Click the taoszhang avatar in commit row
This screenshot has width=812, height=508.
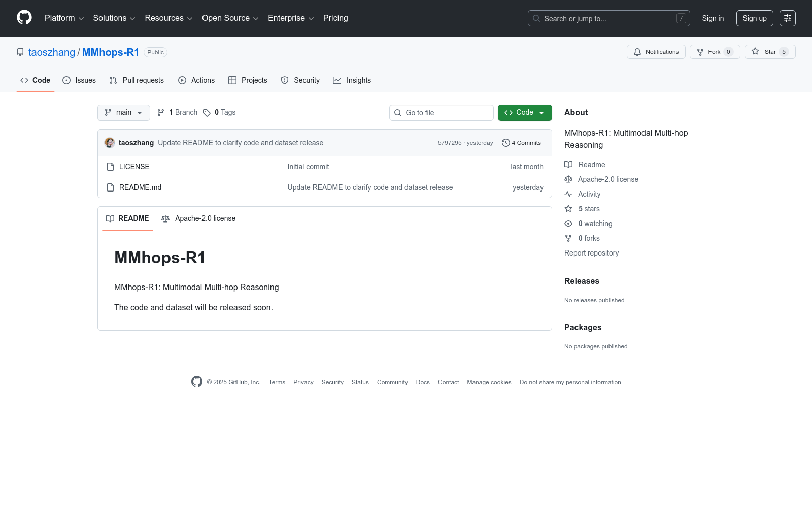coord(110,143)
